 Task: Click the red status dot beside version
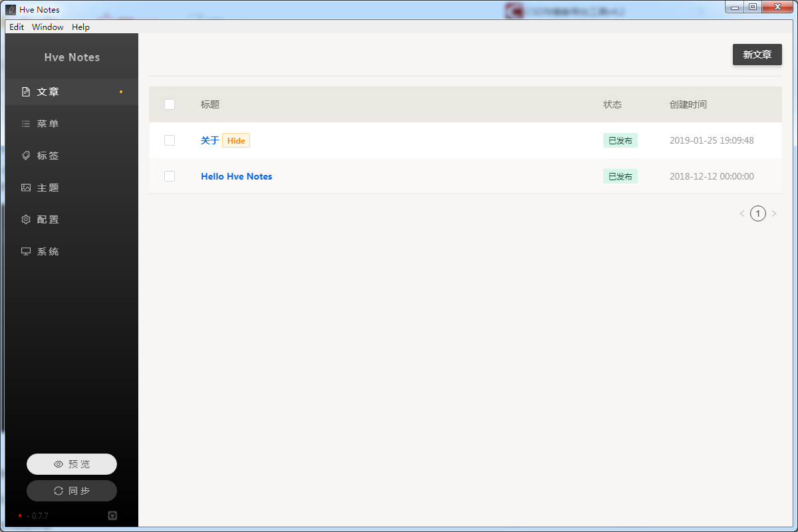[x=20, y=515]
